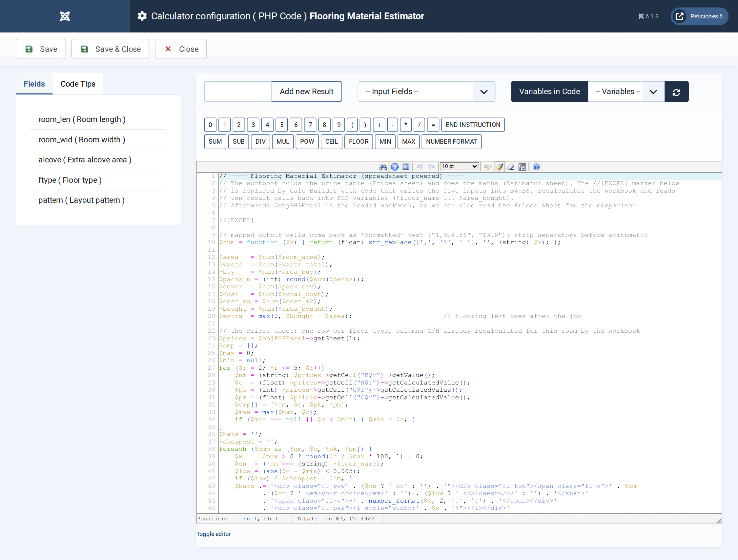This screenshot has width=738, height=560.
Task: Select the Fields tab
Action: [x=34, y=84]
